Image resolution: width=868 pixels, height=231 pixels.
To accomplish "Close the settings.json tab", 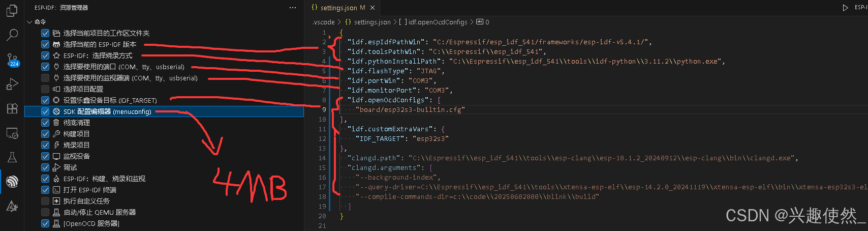I will (x=373, y=8).
